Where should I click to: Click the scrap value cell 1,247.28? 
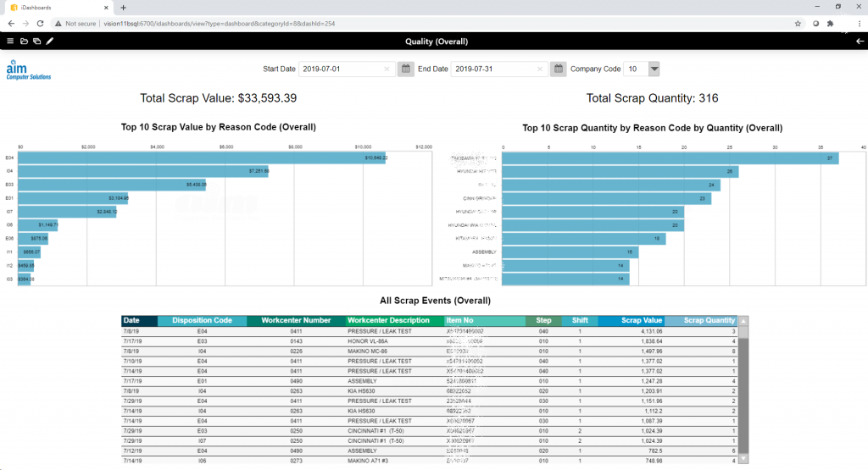652,381
